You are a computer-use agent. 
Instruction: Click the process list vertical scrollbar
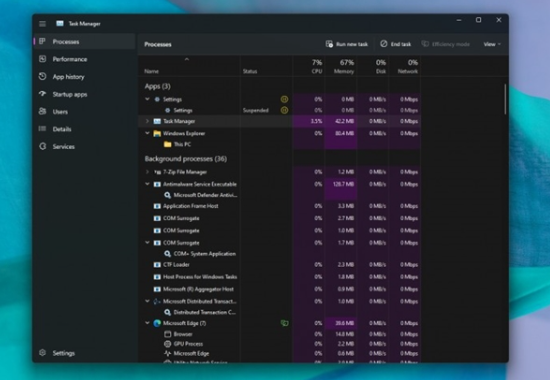505,99
